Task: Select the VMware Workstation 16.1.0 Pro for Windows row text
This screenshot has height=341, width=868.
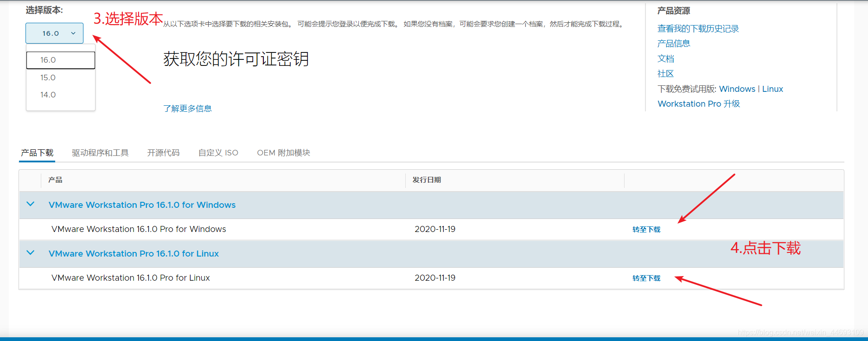Action: (139, 229)
